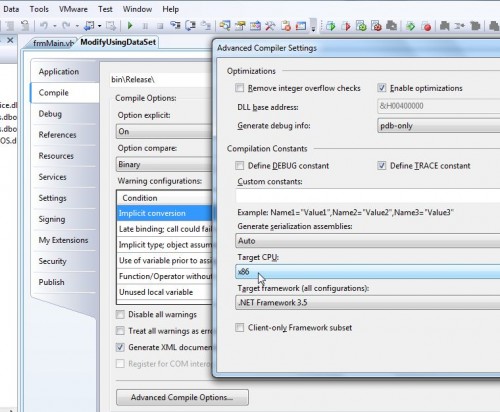Open the Help menu
This screenshot has width=500, height=412.
point(171,9)
